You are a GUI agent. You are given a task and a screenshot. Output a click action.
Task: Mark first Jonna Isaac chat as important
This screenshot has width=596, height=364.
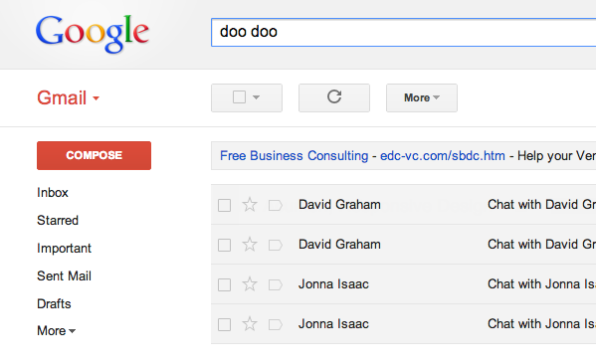click(276, 284)
